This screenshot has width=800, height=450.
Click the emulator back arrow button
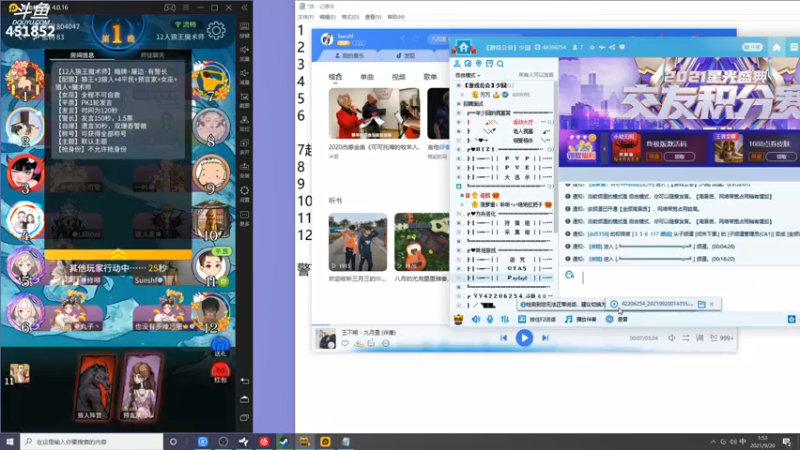245,381
